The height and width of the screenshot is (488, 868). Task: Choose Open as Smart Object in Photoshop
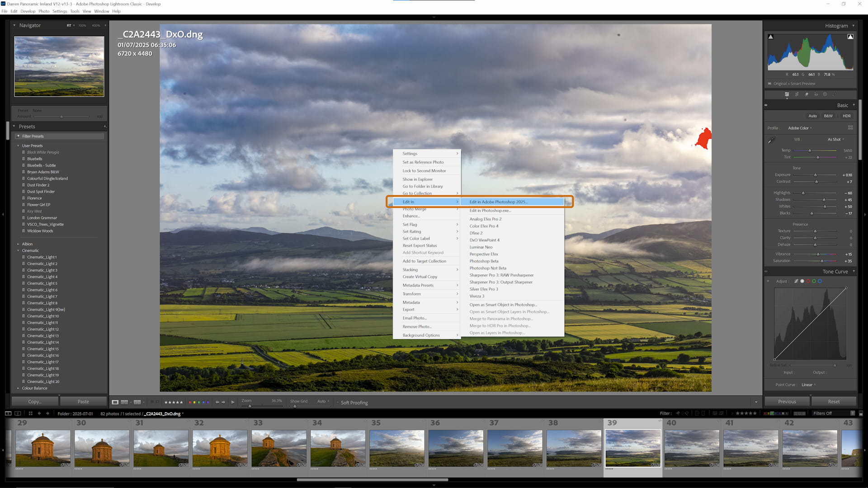coord(503,305)
